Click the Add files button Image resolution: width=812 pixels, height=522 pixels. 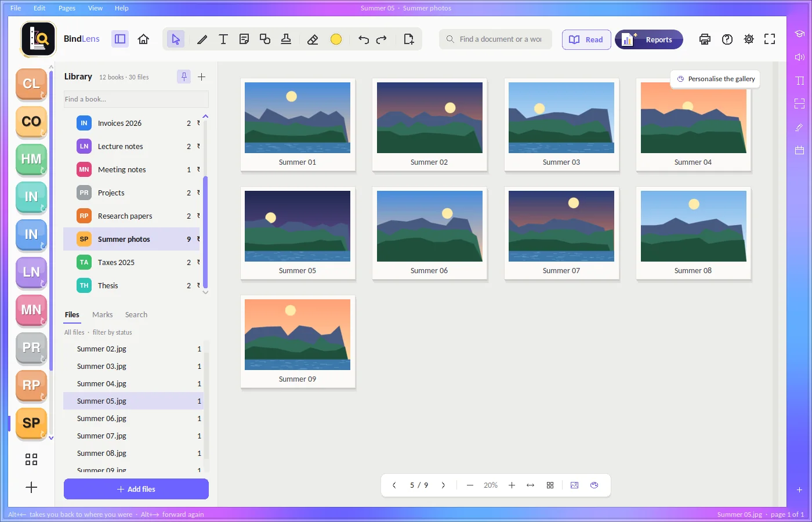click(x=136, y=489)
